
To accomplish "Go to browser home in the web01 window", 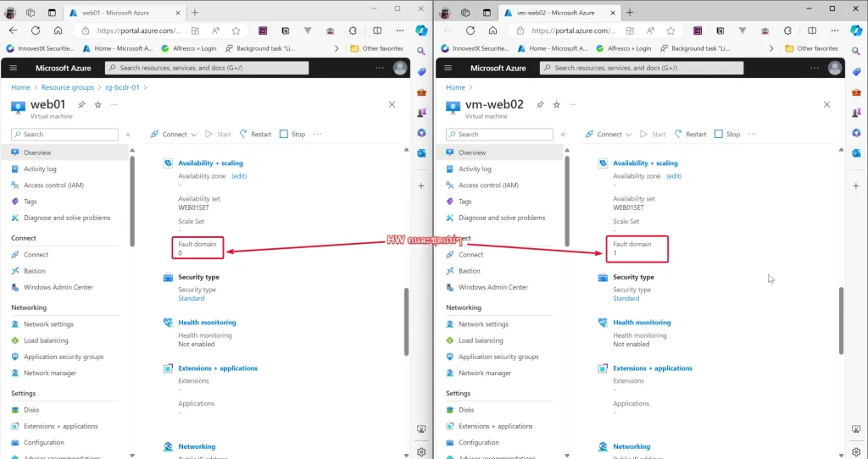I will 58,30.
